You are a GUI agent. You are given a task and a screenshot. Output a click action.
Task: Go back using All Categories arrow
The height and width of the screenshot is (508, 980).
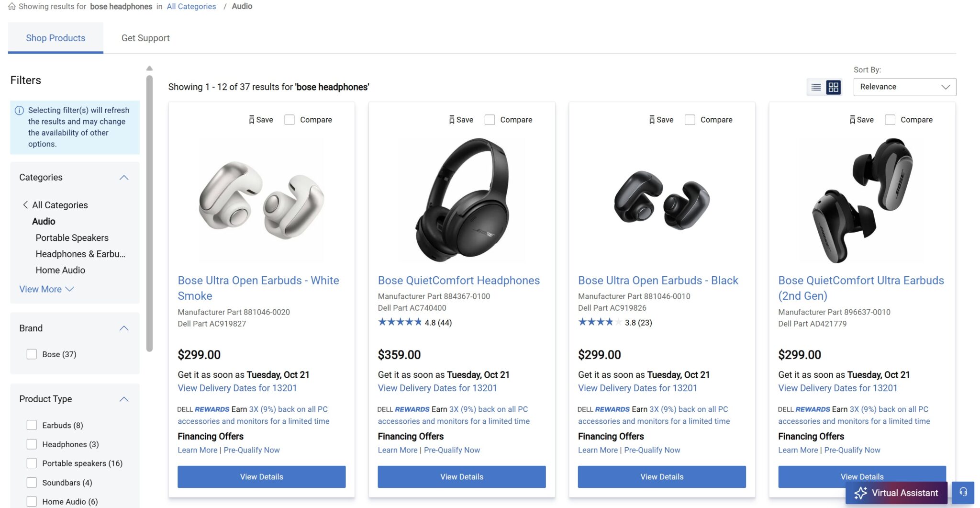pos(25,205)
